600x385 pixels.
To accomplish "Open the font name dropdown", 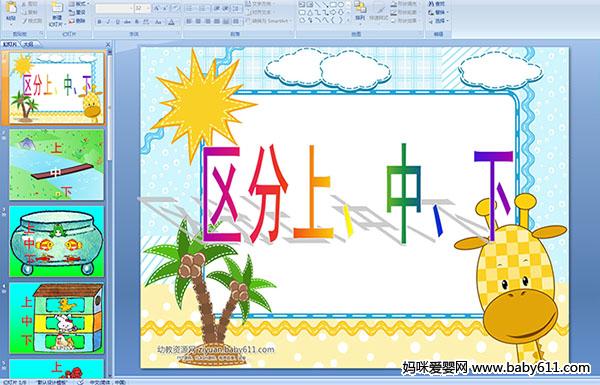I will (131, 8).
